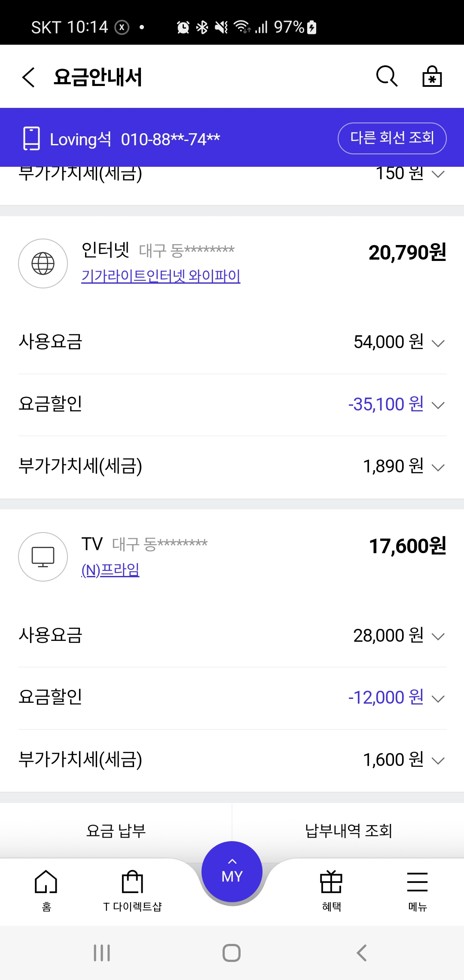Open the (N)프라임 plan link
This screenshot has height=980, width=464.
coord(110,570)
